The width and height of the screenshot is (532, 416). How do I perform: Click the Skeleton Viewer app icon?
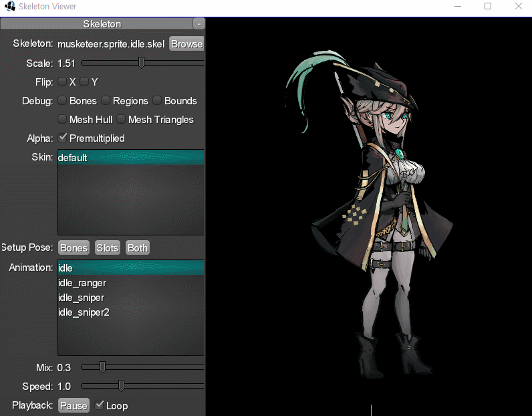click(x=10, y=6)
